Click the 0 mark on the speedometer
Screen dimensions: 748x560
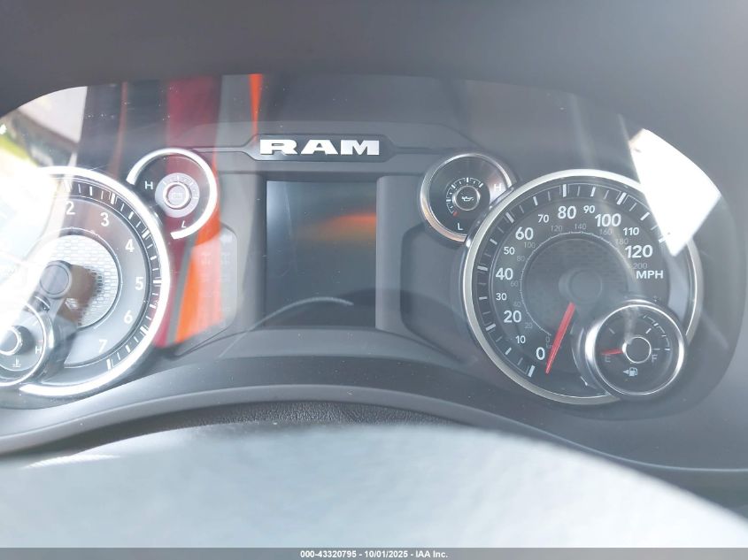pos(540,354)
